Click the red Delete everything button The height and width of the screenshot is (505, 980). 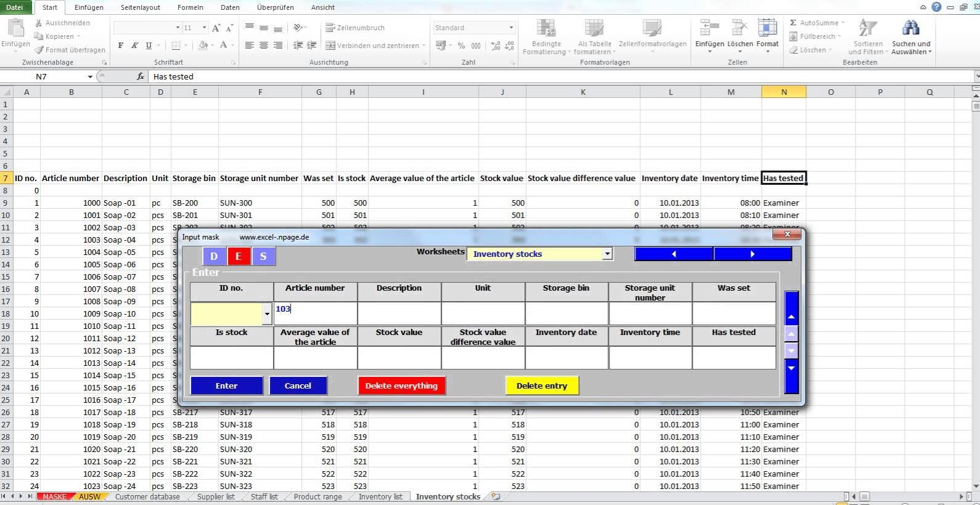(x=401, y=386)
